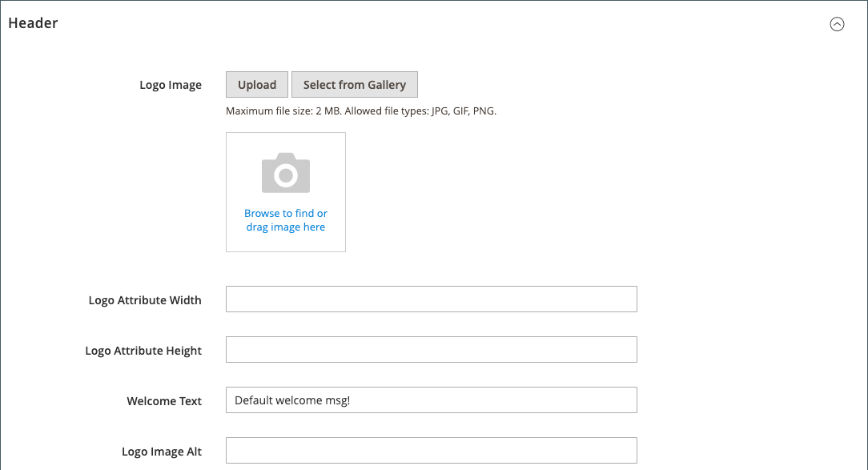The image size is (868, 470).
Task: Click the 'Browse to find or' link
Action: click(x=286, y=214)
